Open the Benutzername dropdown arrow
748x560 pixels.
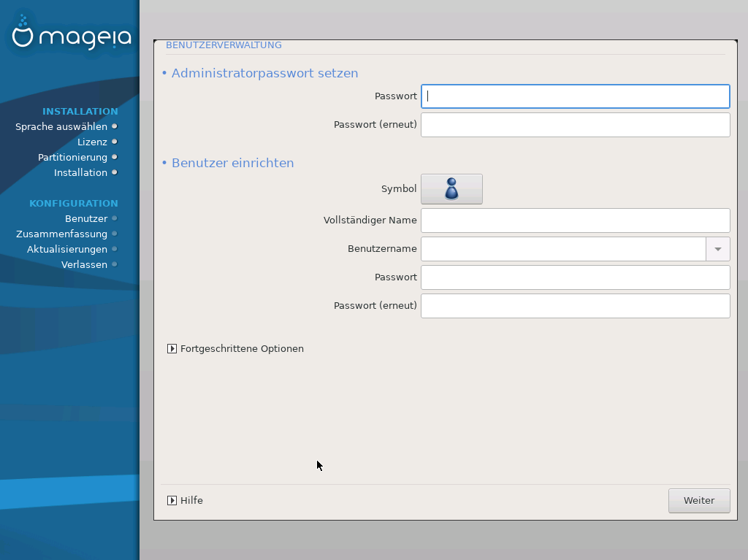[717, 249]
